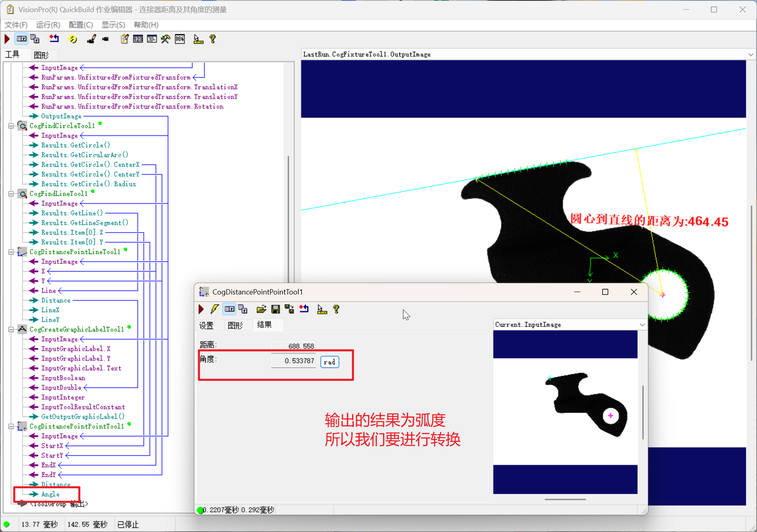Select the Angle output terminal in the tree
This screenshot has width=757, height=532.
50,494
